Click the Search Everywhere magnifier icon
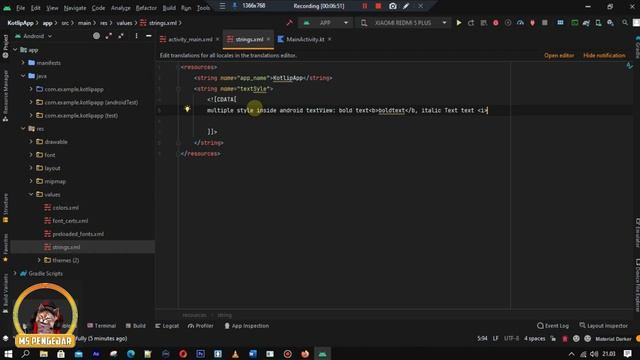The height and width of the screenshot is (360, 640). point(625,23)
